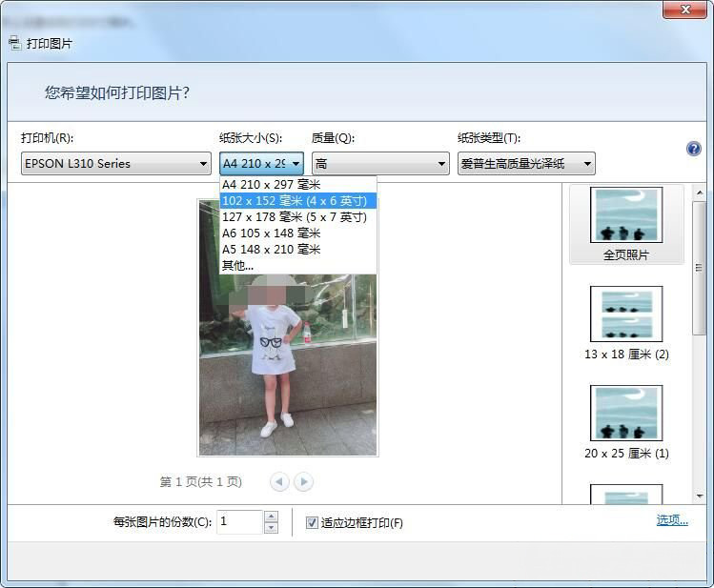Click the blue help question mark icon
Image resolution: width=714 pixels, height=588 pixels.
694,149
